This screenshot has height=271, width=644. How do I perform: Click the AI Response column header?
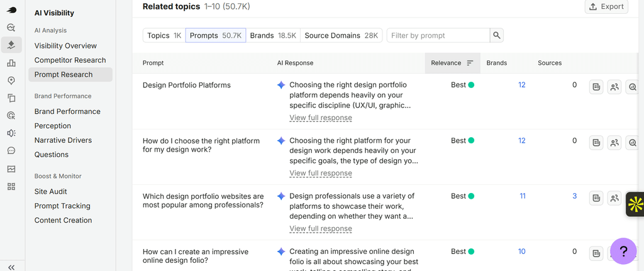click(x=295, y=63)
